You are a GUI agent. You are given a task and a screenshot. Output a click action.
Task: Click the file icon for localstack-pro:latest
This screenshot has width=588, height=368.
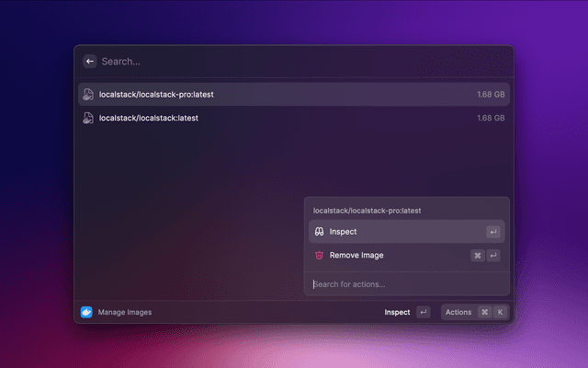(x=88, y=94)
